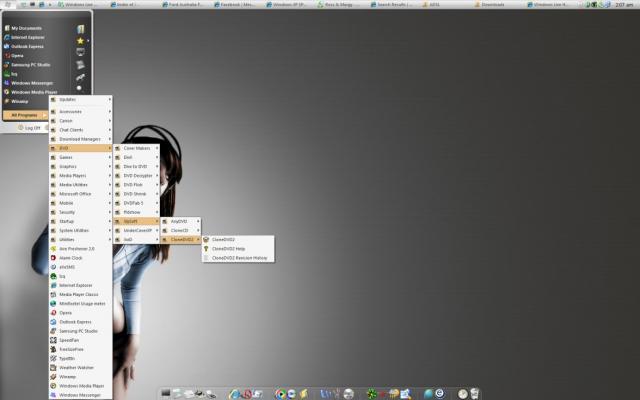
Task: Select the highlighted CloneDVD2 folder in SlySoft submenu
Action: [x=181, y=240]
